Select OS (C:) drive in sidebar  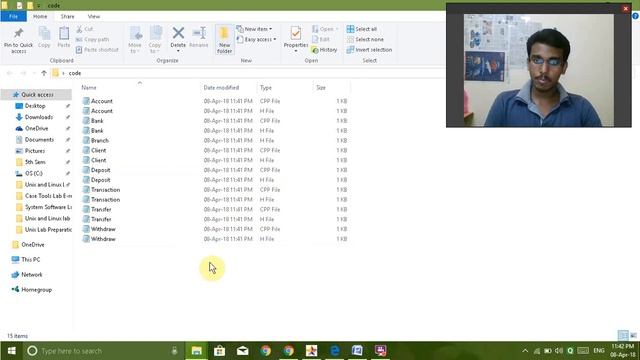[x=33, y=173]
